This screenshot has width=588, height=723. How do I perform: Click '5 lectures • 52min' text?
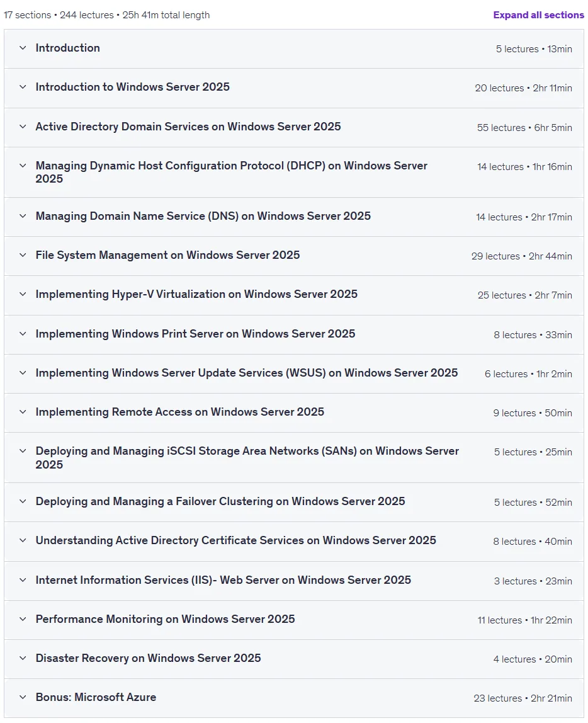point(533,503)
